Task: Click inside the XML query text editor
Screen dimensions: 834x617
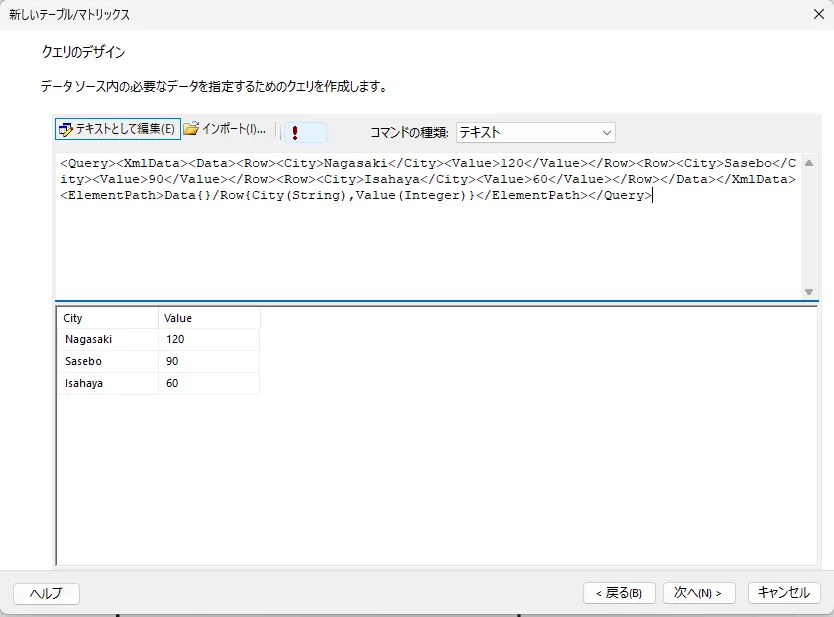Action: pos(428,227)
